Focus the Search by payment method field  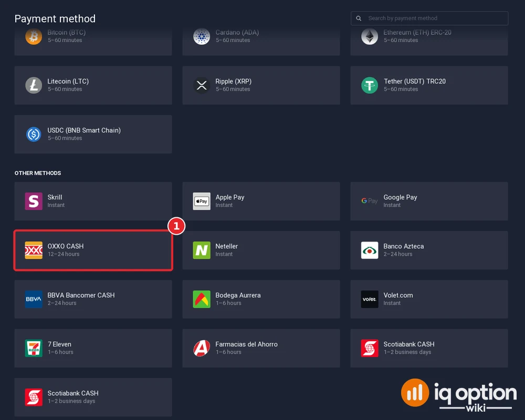[429, 18]
